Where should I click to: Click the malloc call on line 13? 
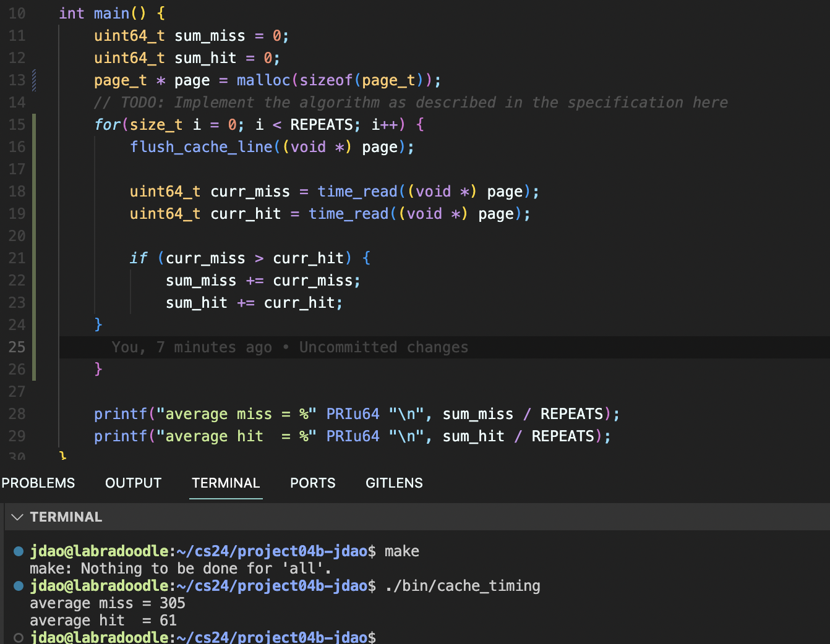[263, 80]
